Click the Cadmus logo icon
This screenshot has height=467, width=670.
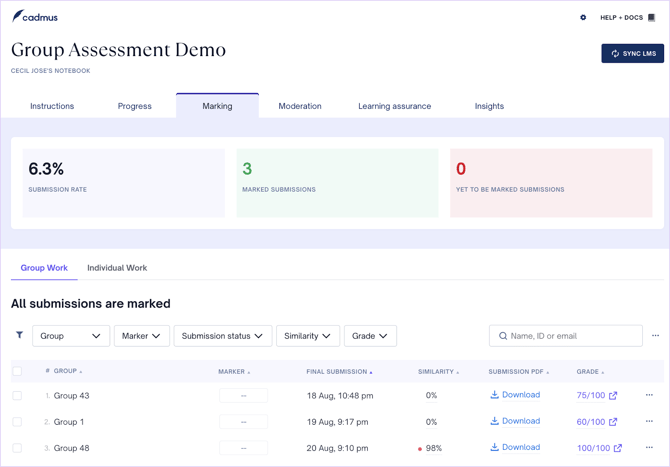click(18, 17)
